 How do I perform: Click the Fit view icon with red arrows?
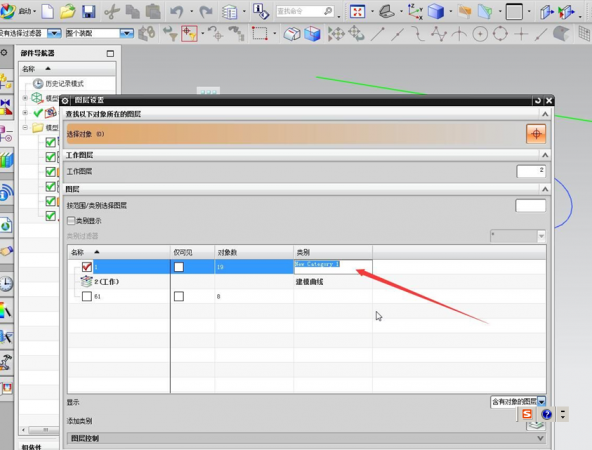coord(357,12)
